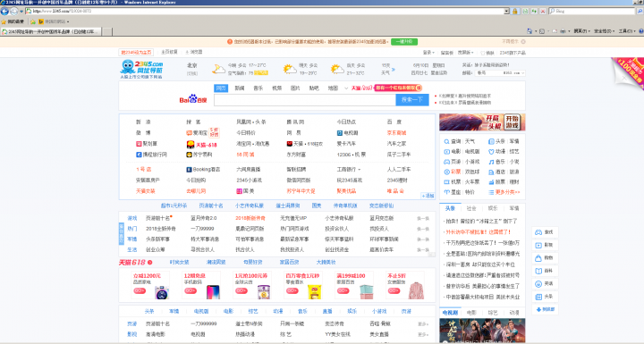Click the 2345 browser page tab
Image resolution: width=644 pixels, height=344 pixels.
click(50, 31)
